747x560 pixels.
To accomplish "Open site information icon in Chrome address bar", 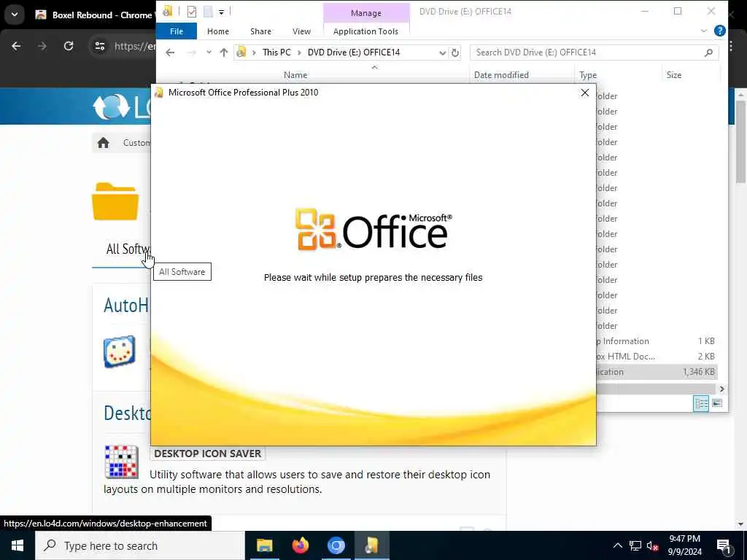I will tap(99, 46).
